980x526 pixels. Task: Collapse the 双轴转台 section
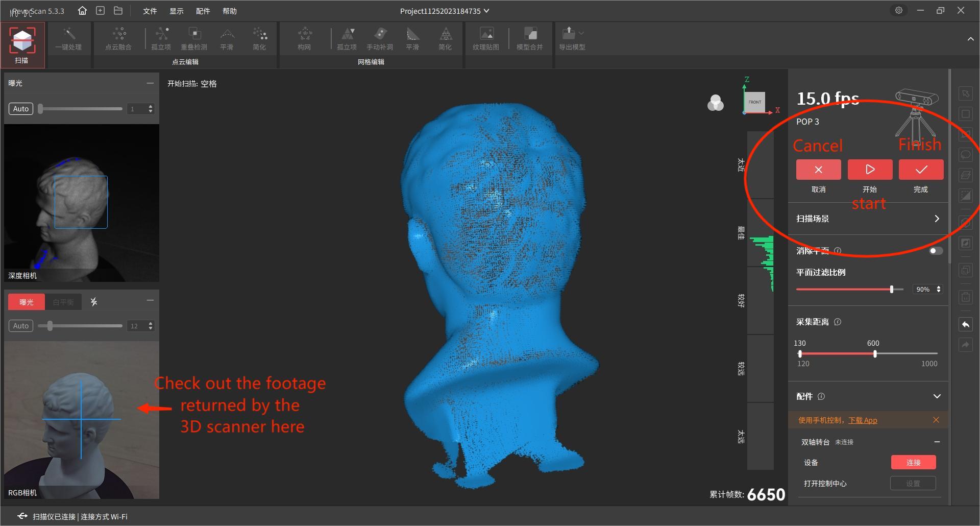point(937,442)
